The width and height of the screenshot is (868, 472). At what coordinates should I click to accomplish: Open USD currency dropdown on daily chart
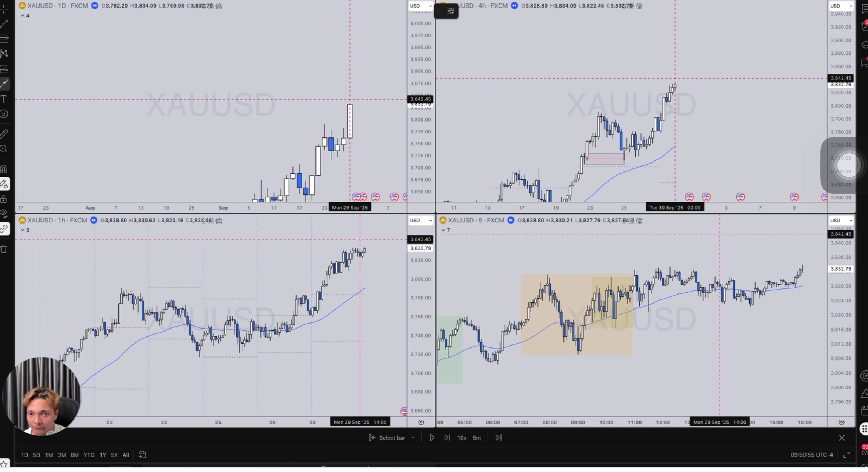pyautogui.click(x=420, y=6)
